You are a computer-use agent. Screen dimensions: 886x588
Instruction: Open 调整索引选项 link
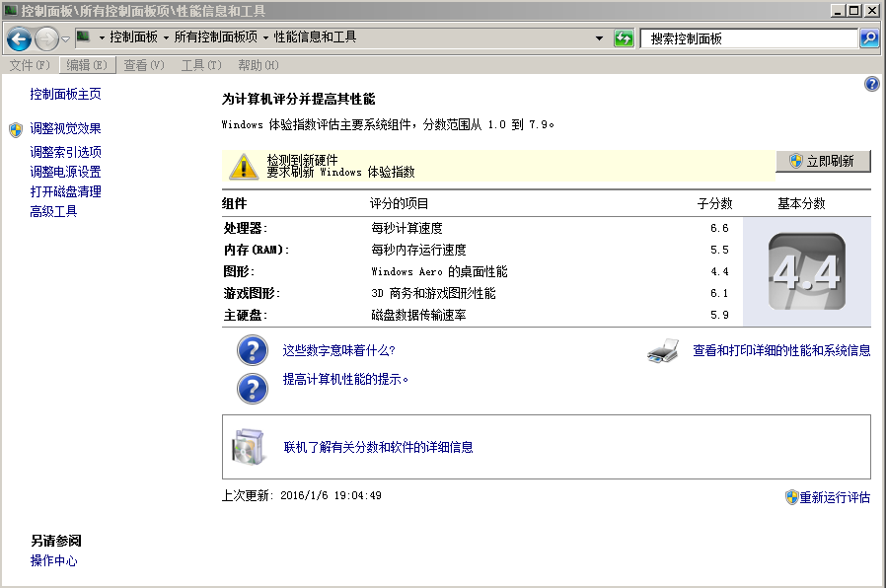point(65,152)
